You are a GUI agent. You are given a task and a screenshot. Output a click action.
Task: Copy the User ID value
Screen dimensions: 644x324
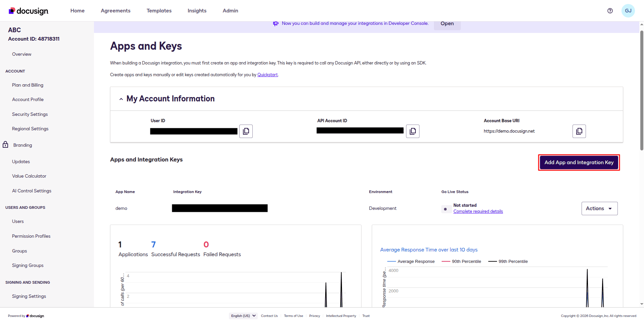click(x=246, y=131)
